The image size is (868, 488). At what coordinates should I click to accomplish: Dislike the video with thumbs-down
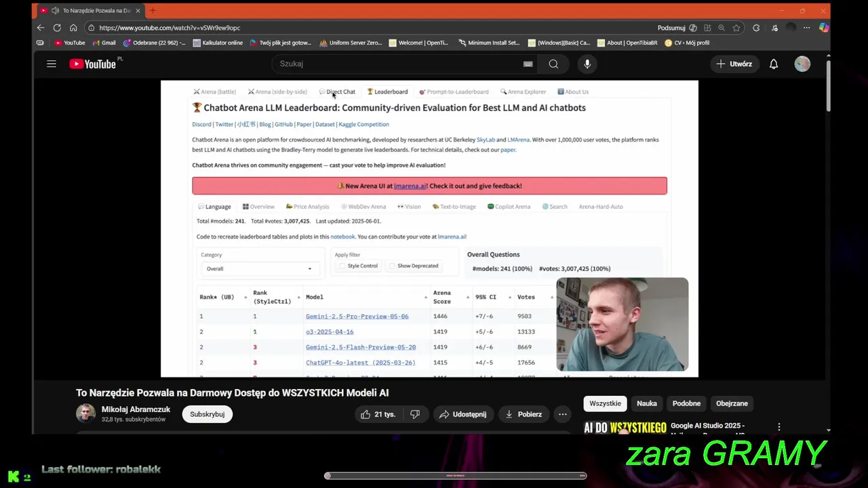(x=415, y=414)
